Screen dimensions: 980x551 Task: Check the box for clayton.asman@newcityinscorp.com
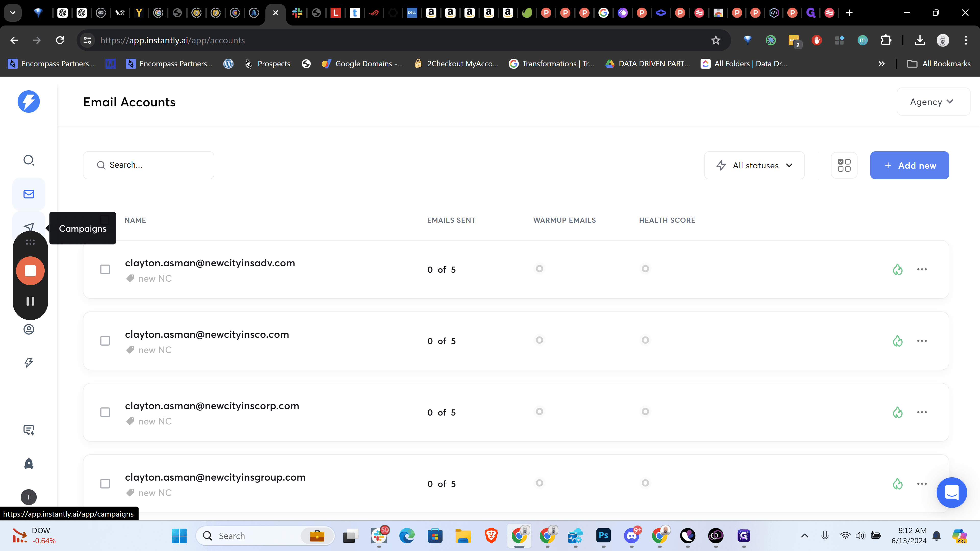[x=105, y=412]
